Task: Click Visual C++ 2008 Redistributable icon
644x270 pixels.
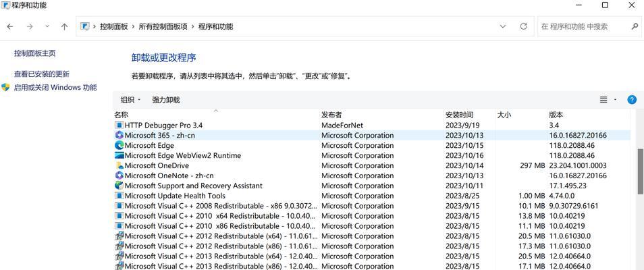Action: pos(119,206)
